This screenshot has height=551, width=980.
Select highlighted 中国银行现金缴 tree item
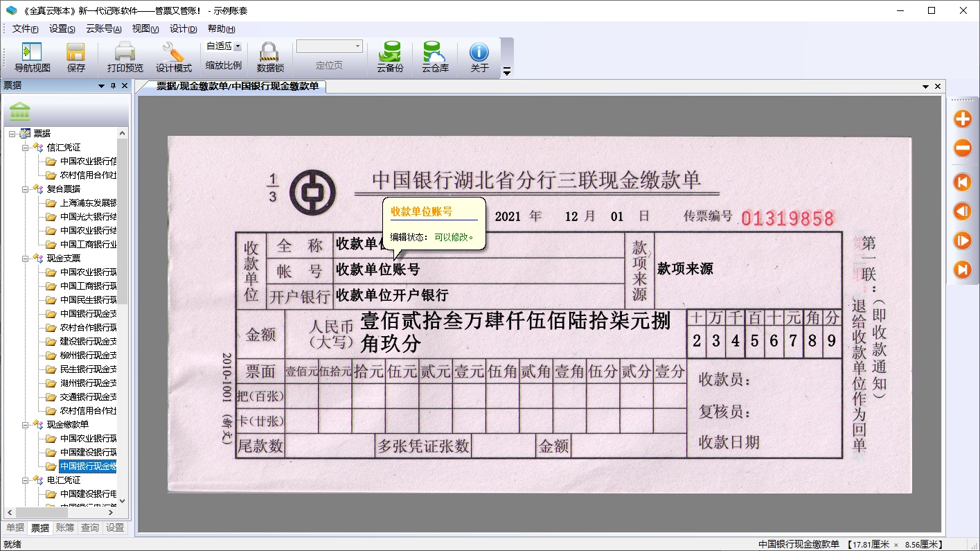(x=88, y=466)
